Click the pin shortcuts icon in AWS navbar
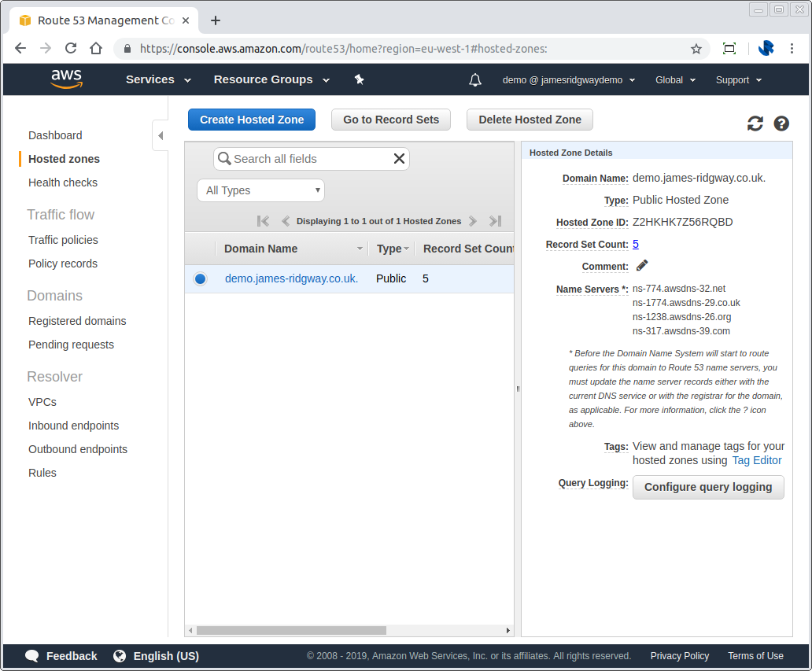This screenshot has height=671, width=812. pos(359,79)
